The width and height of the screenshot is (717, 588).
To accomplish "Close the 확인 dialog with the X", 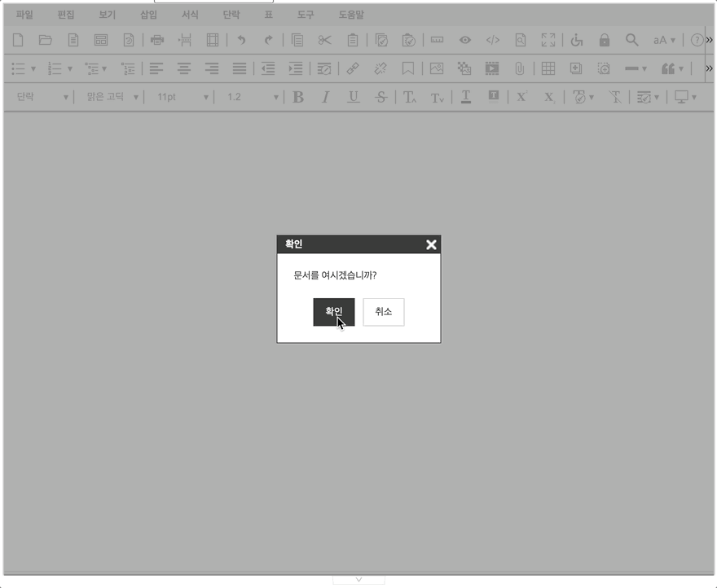I will tap(431, 244).
